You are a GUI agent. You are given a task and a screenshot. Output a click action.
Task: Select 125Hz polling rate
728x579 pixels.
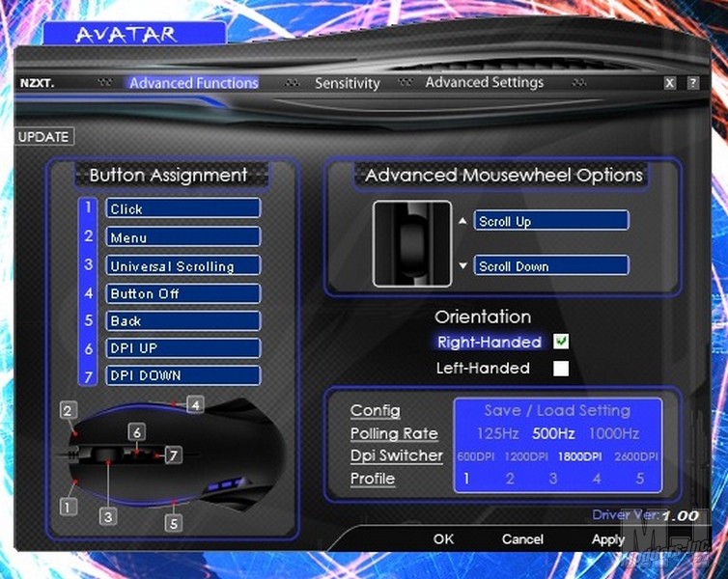click(497, 434)
